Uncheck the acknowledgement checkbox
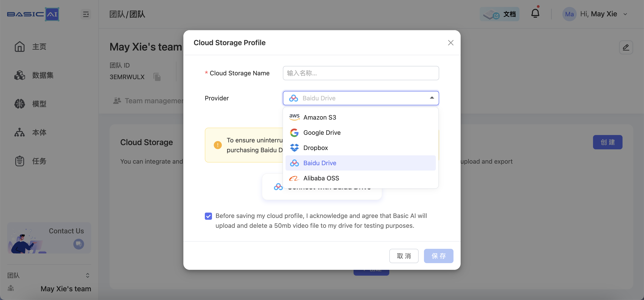 coord(208,216)
